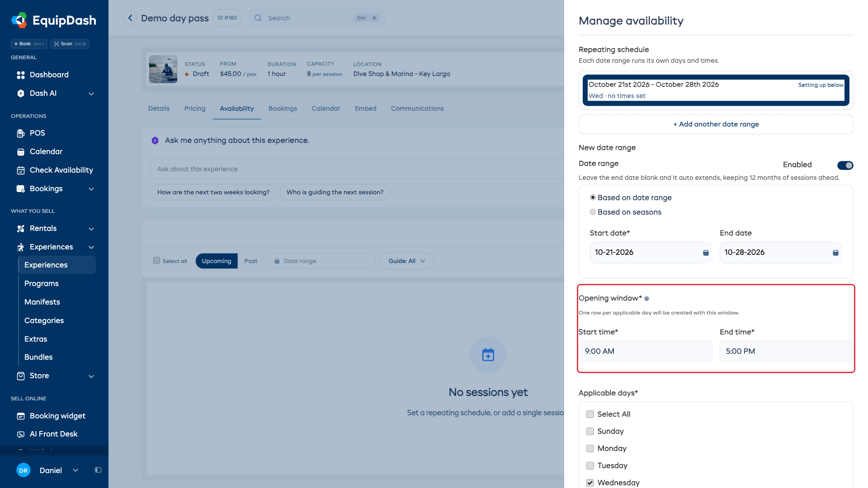Click the Rentals tools icon
The height and width of the screenshot is (488, 868).
tap(21, 229)
